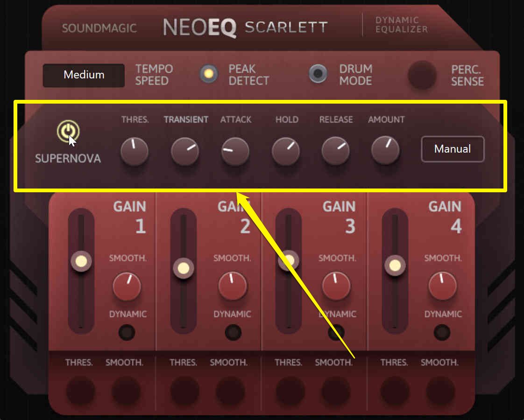The image size is (524, 420).
Task: Click the Gain 4 slider handle
Action: 395,266
